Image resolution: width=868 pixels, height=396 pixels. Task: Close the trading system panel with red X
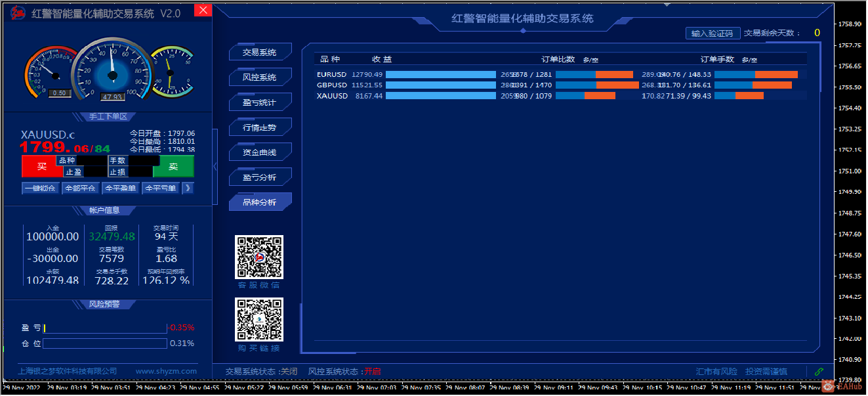pos(203,10)
